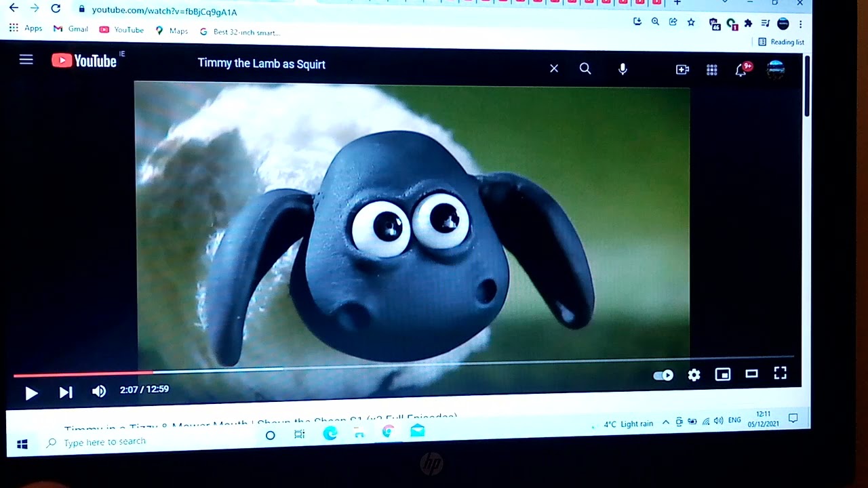The height and width of the screenshot is (488, 868).
Task: Open the Apps bookmarks shortcut
Action: pyautogui.click(x=26, y=28)
